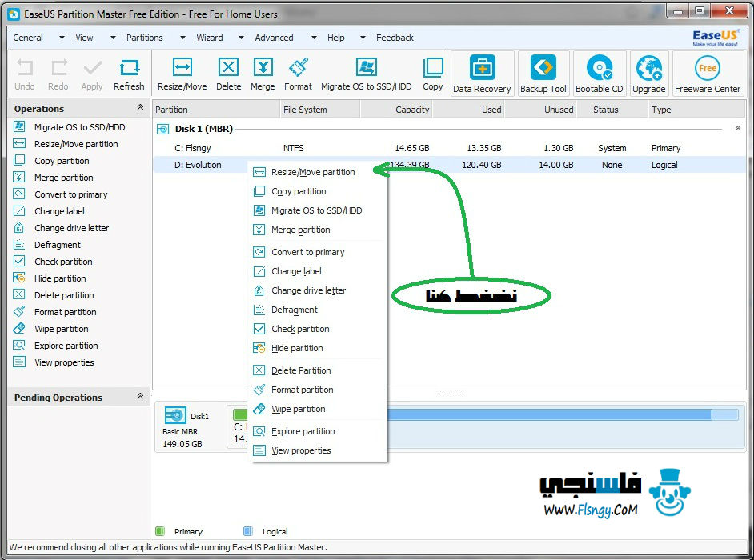
Task: Click the Delete toolbar icon
Action: (x=228, y=67)
